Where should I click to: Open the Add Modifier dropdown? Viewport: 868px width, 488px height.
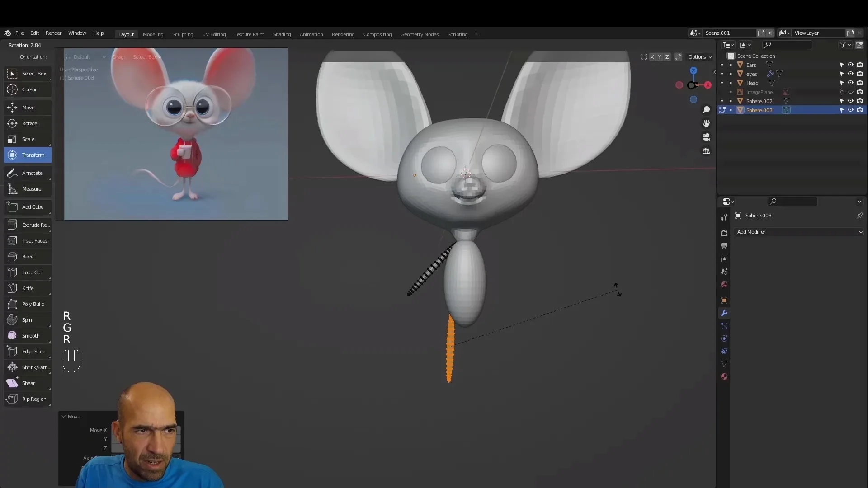pos(798,232)
